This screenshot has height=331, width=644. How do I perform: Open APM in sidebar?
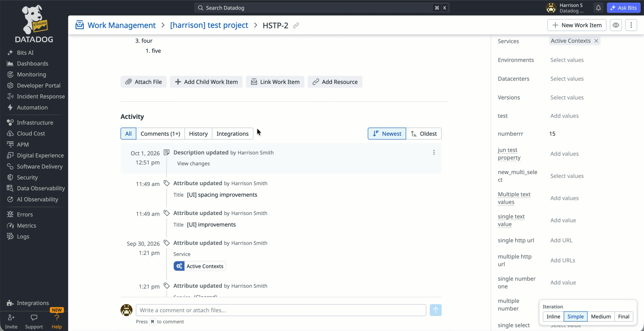(23, 144)
